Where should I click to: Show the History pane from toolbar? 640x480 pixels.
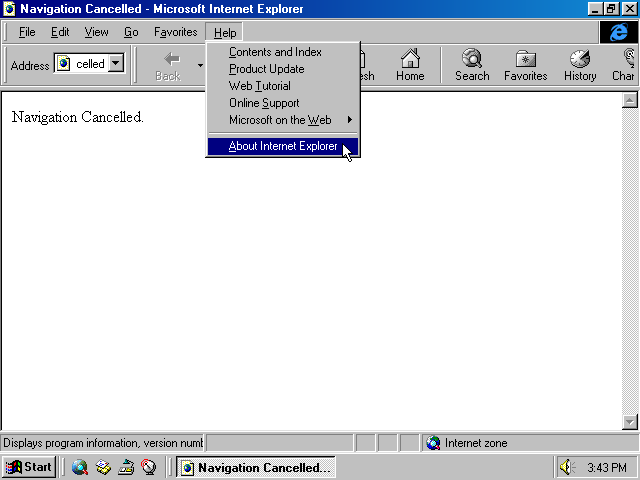coord(580,65)
